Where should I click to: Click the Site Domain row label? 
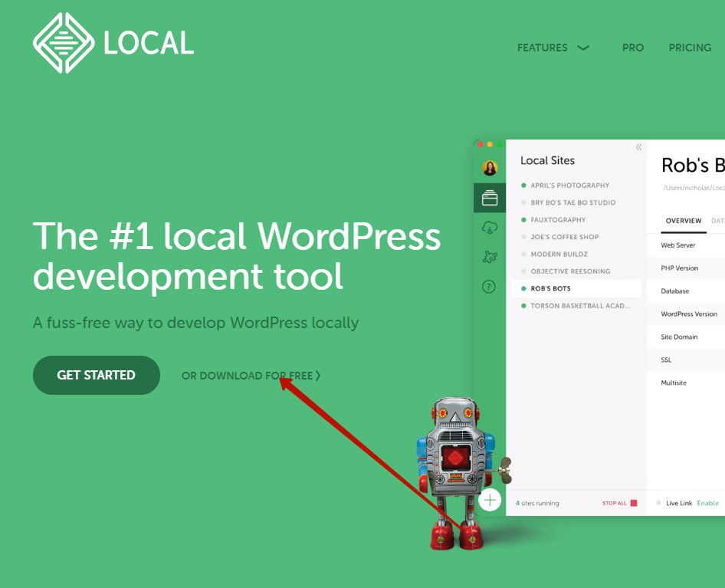click(679, 337)
